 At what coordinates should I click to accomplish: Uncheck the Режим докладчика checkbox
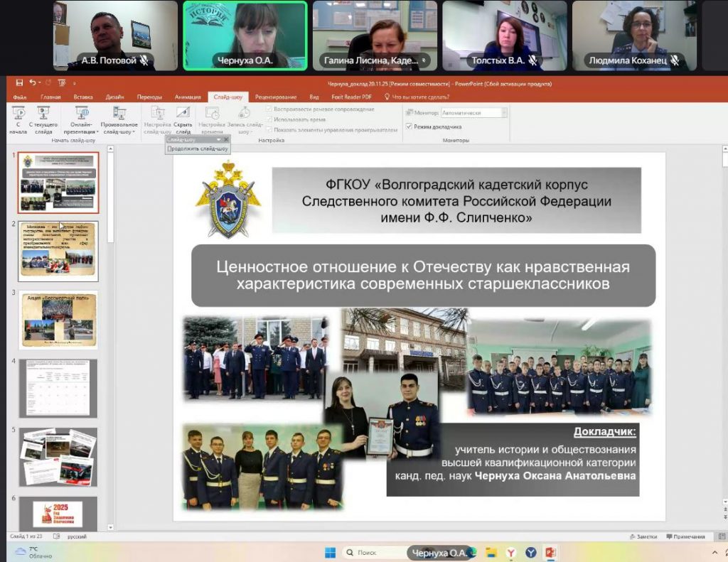pyautogui.click(x=409, y=126)
